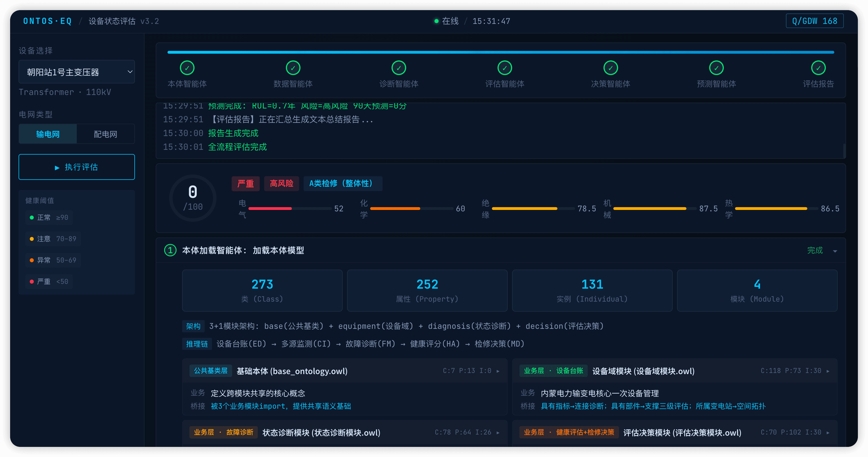This screenshot has height=457, width=868.
Task: Click the log panel scrollbar
Action: pos(844,150)
